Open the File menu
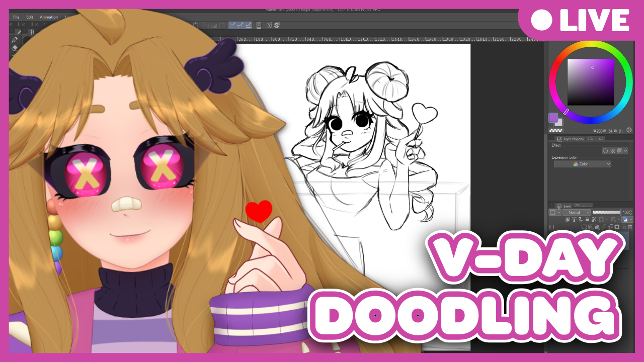644x362 pixels. pyautogui.click(x=16, y=17)
